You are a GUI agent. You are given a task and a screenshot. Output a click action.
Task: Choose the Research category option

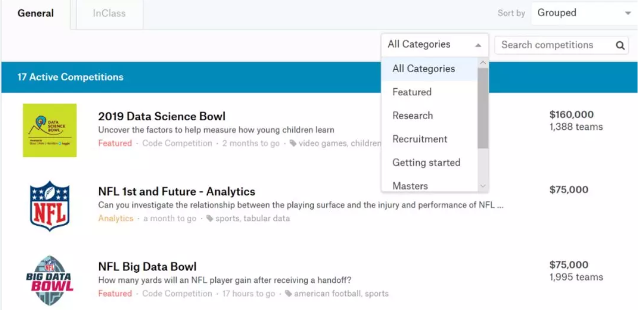point(412,116)
